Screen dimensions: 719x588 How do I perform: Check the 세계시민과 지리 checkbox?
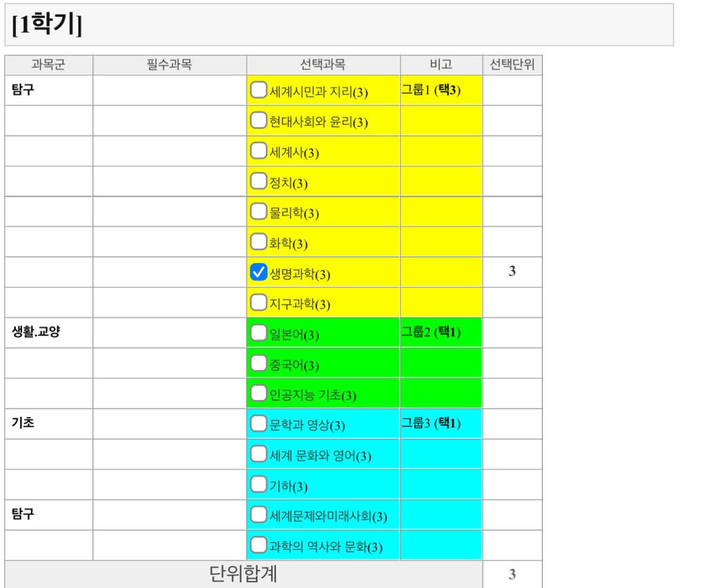pyautogui.click(x=259, y=90)
